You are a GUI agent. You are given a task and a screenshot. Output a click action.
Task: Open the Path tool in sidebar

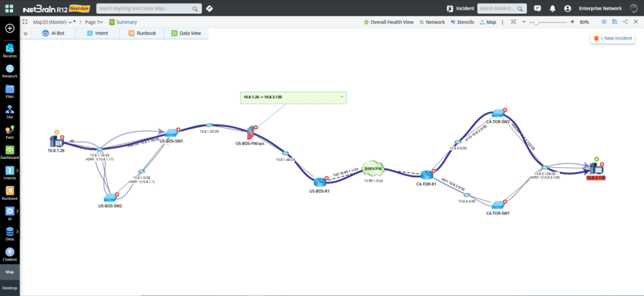click(10, 132)
